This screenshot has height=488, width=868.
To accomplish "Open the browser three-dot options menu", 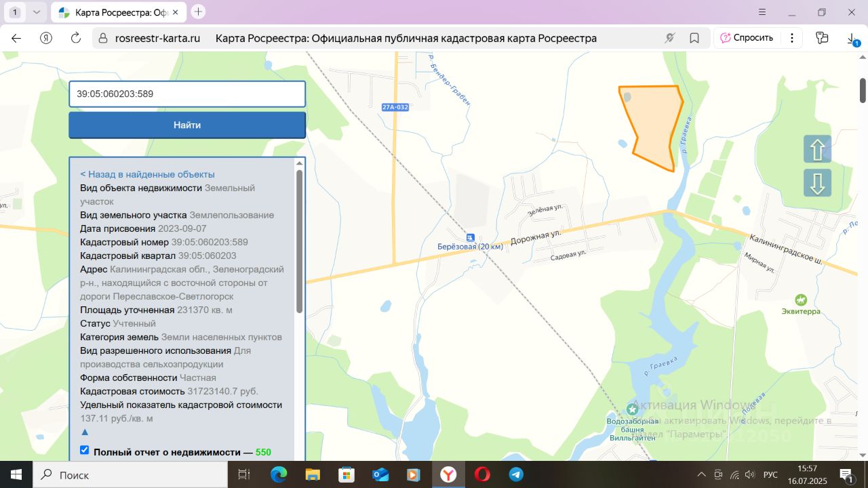I will coord(792,38).
